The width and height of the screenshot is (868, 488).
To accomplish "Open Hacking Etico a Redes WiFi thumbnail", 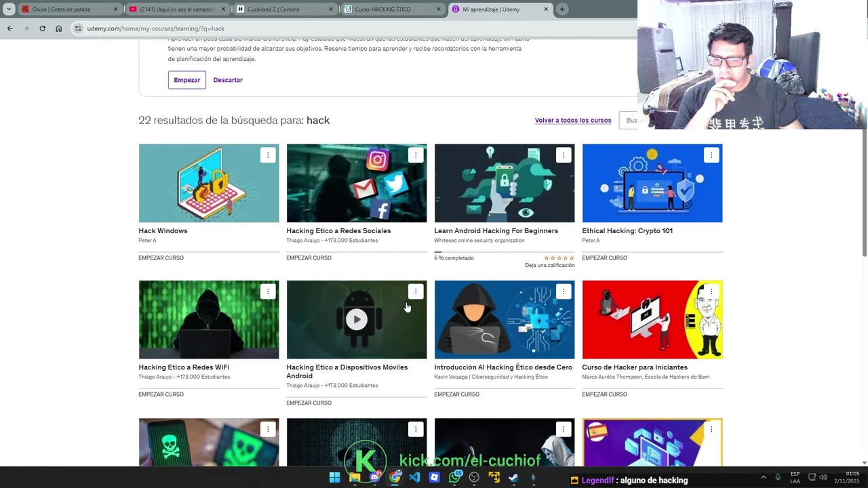I will click(x=209, y=319).
